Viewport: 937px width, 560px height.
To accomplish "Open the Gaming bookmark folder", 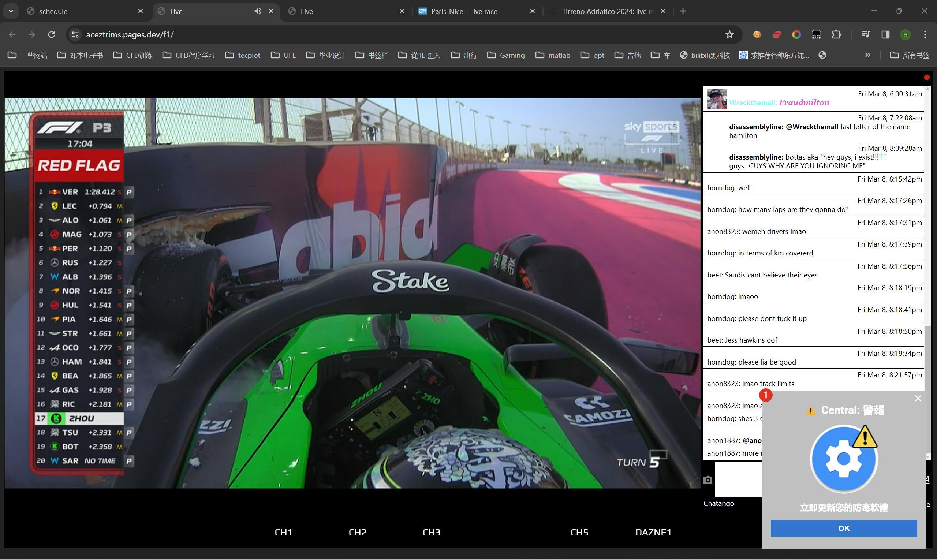I will point(506,55).
